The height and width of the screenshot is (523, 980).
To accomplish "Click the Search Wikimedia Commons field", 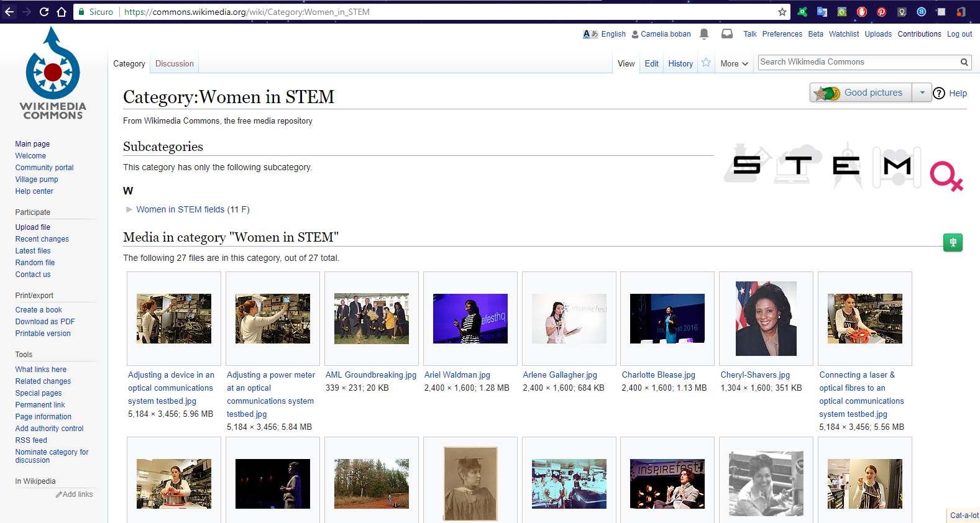I will point(858,62).
